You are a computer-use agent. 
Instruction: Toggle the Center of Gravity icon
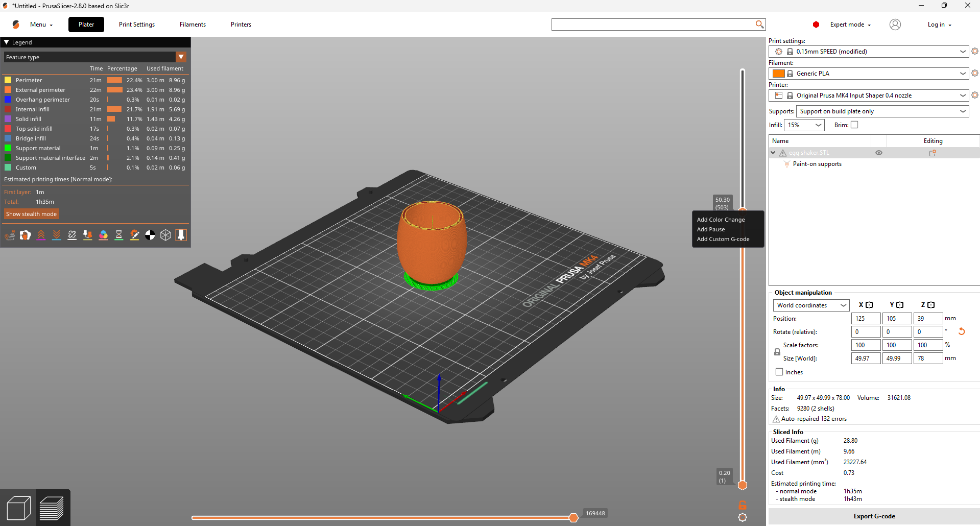[150, 235]
